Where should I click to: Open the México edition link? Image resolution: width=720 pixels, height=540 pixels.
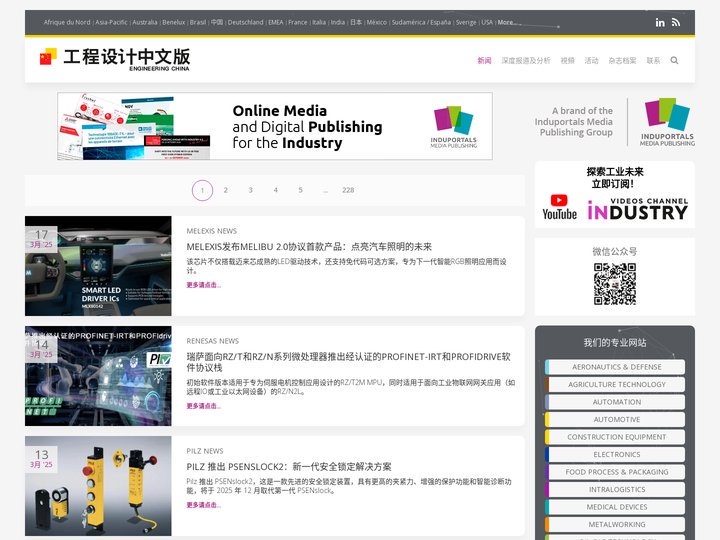pos(377,22)
